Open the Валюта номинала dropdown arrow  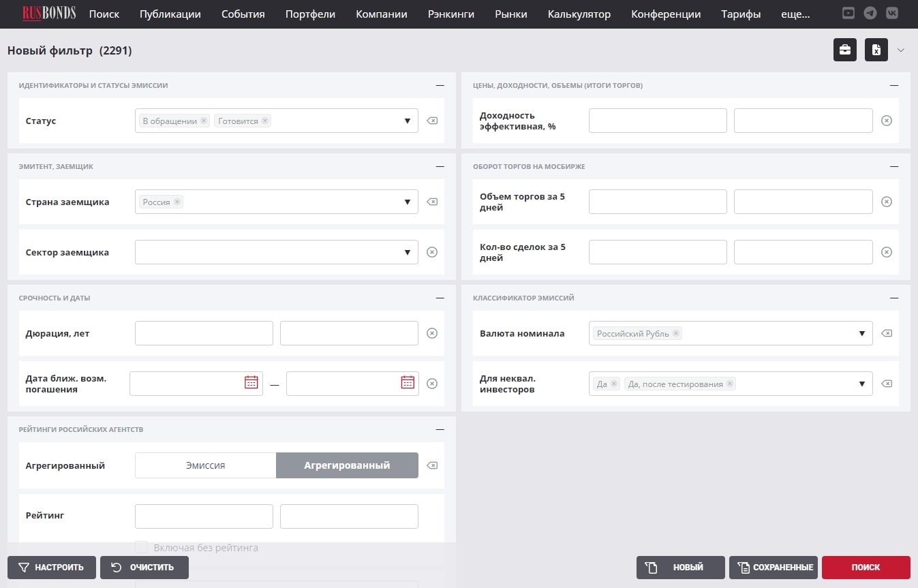(x=862, y=333)
